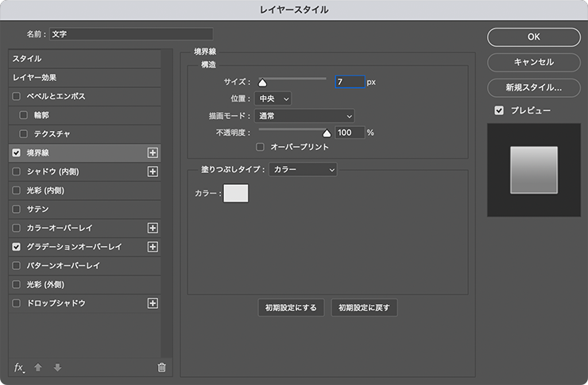588x385 pixels.
Task: Open the 位置 dropdown set to 中央
Action: [x=273, y=98]
